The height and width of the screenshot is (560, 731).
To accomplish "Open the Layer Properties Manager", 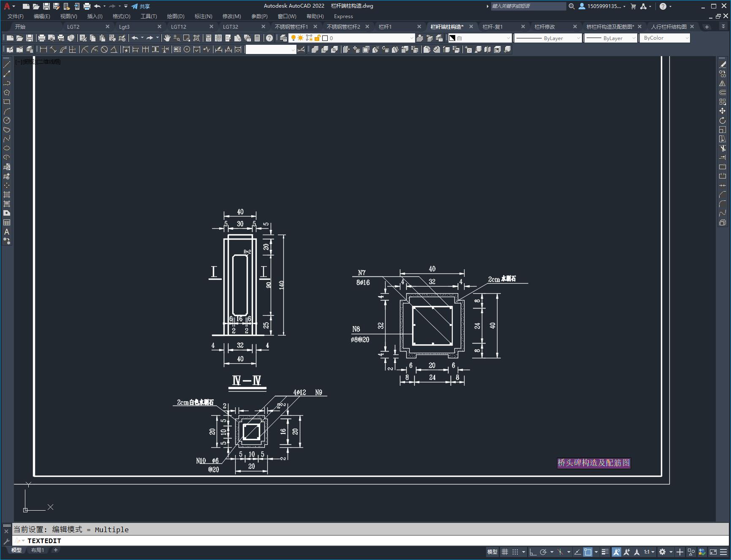I will point(283,38).
